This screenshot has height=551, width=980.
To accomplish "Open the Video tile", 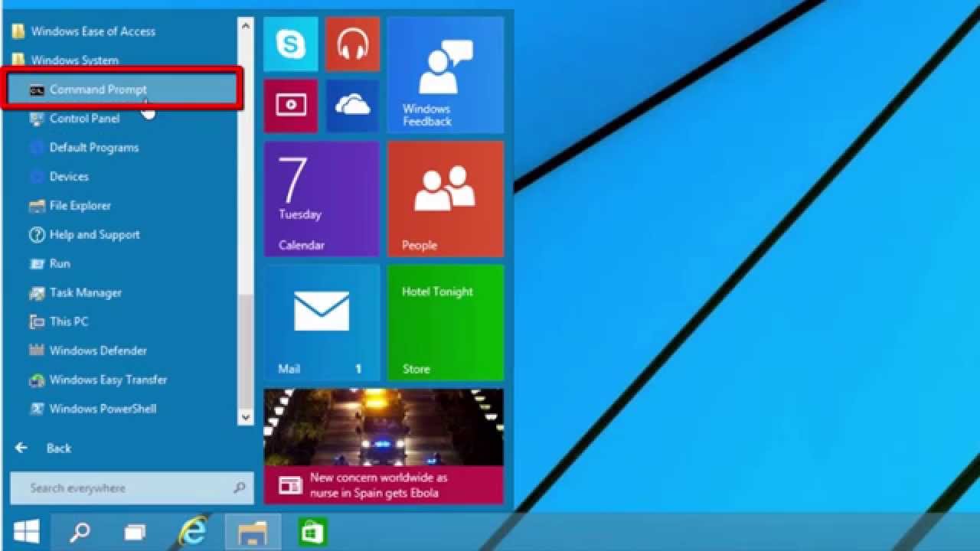I will click(x=291, y=106).
